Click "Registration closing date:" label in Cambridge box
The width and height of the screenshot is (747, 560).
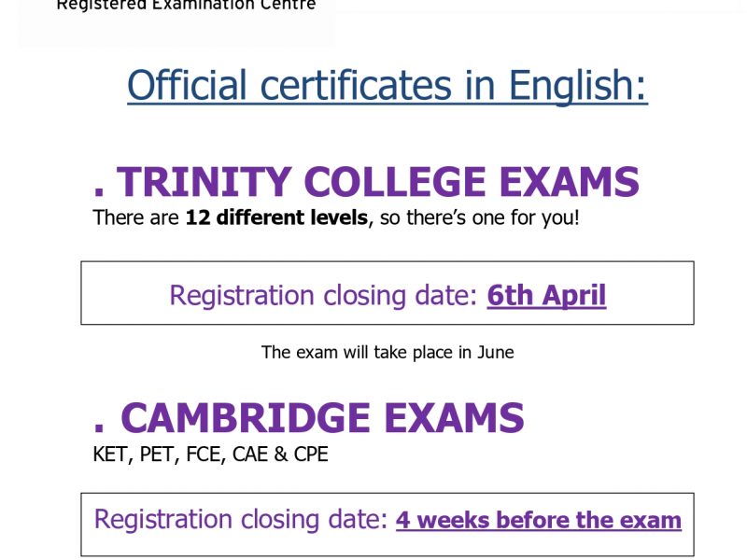coord(241,519)
